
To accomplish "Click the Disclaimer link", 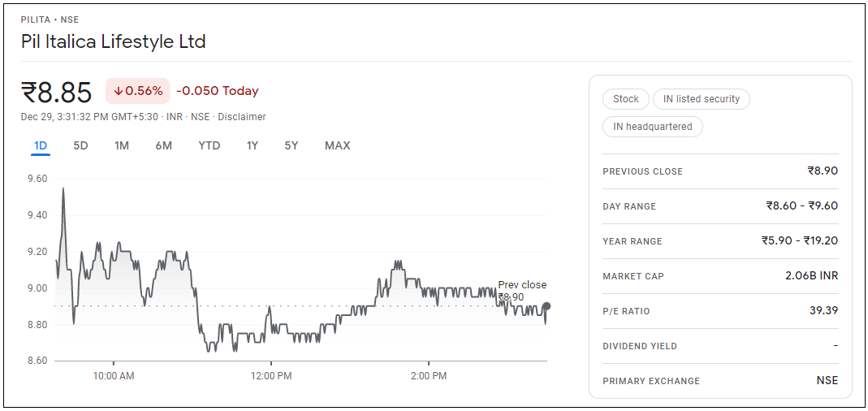I will [242, 117].
